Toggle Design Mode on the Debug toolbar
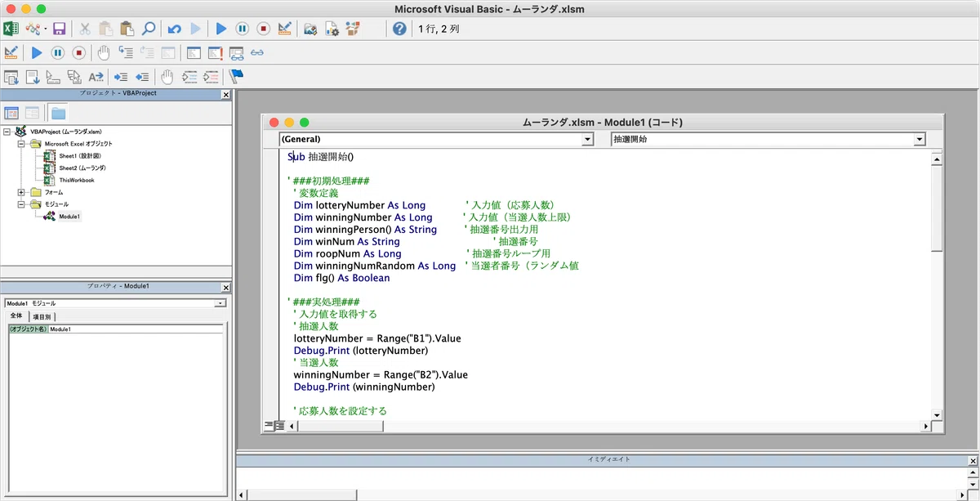Viewport: 980px width, 501px height. point(11,53)
